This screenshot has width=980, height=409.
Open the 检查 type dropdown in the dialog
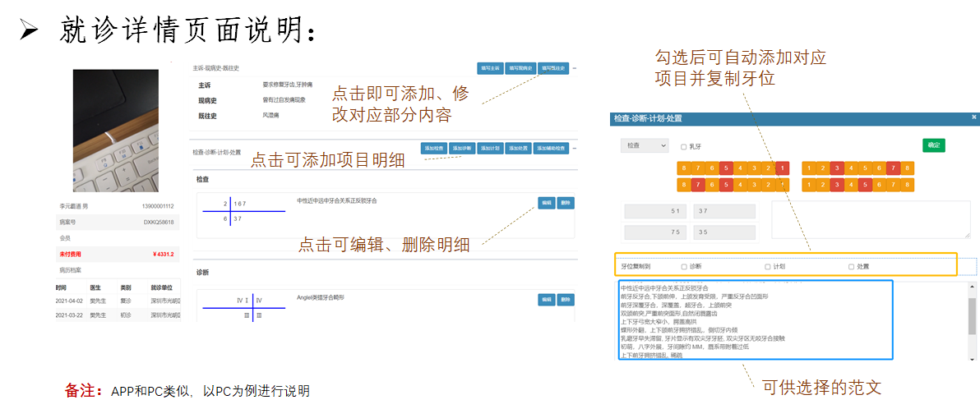(x=645, y=145)
